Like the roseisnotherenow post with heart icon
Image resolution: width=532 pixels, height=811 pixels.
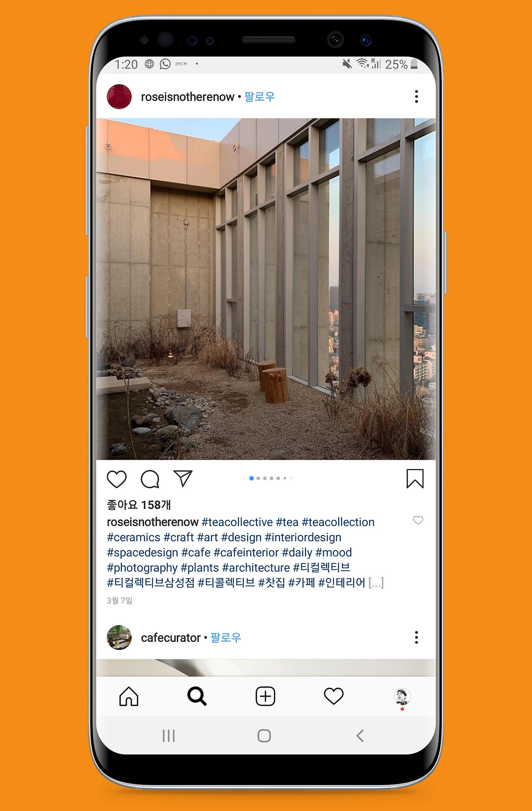click(x=117, y=479)
